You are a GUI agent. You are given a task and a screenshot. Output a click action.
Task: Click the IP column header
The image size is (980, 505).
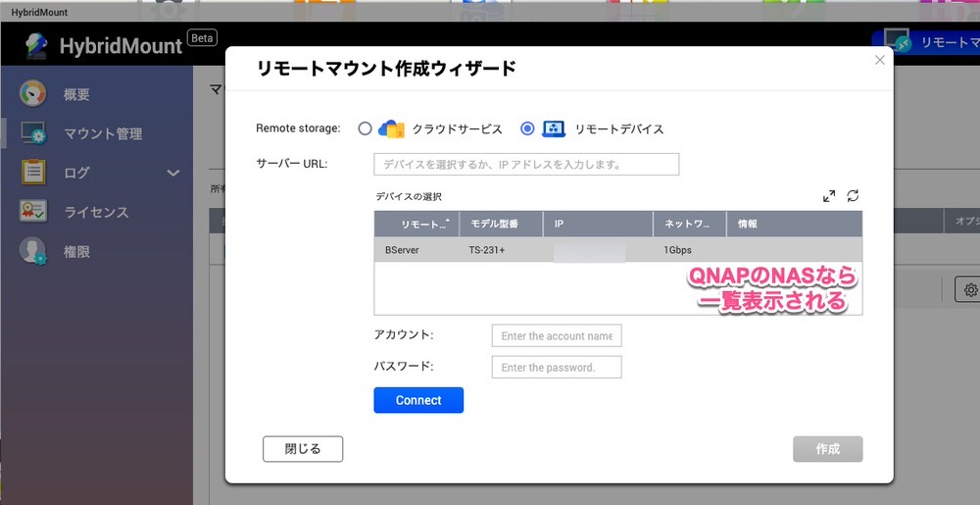point(598,224)
